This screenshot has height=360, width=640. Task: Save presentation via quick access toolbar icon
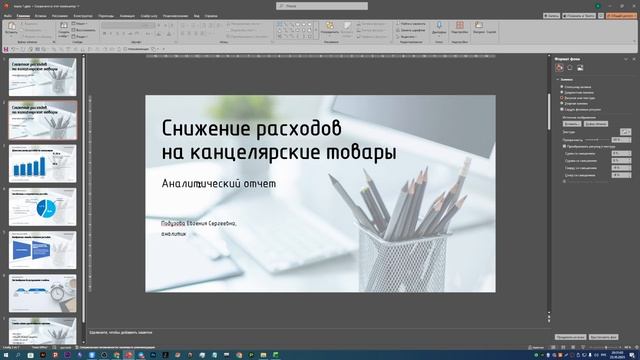pos(6,49)
